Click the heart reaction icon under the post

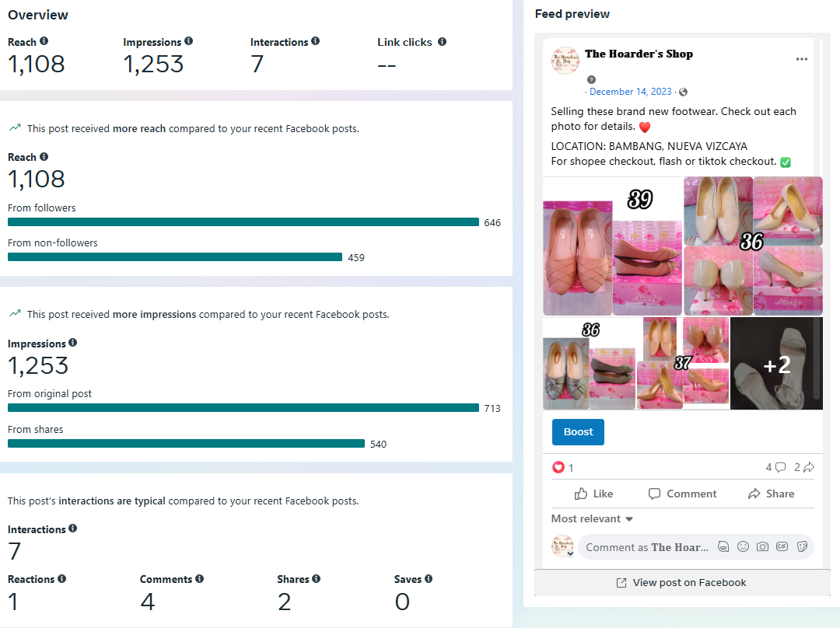click(x=558, y=468)
